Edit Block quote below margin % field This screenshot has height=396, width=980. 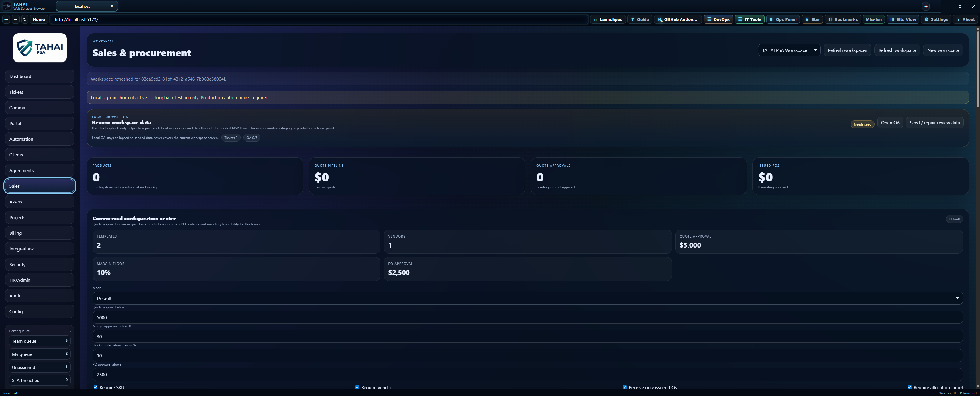tap(528, 355)
